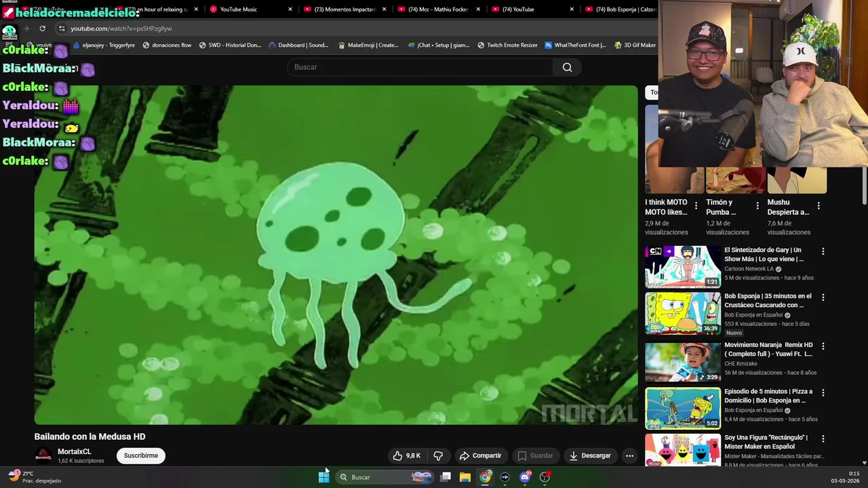Close the Momentos Impactantes tab
Image resolution: width=868 pixels, height=488 pixels.
pyautogui.click(x=384, y=9)
